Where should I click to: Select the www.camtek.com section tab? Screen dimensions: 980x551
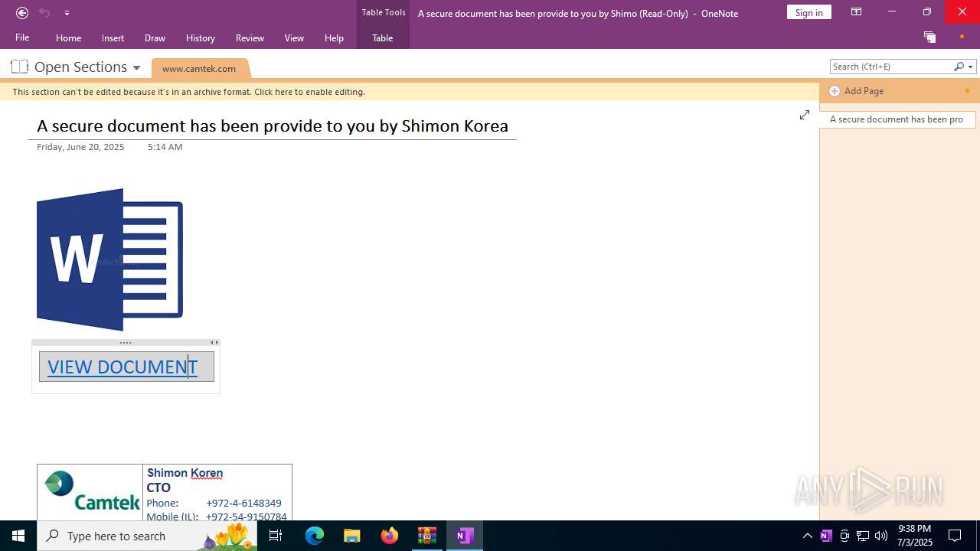pyautogui.click(x=199, y=68)
